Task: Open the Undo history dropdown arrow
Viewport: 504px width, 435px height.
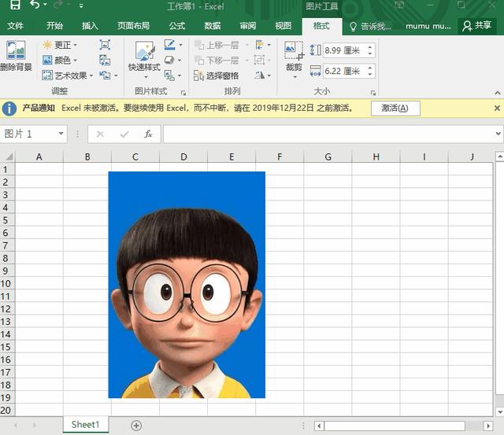Action: (46, 5)
